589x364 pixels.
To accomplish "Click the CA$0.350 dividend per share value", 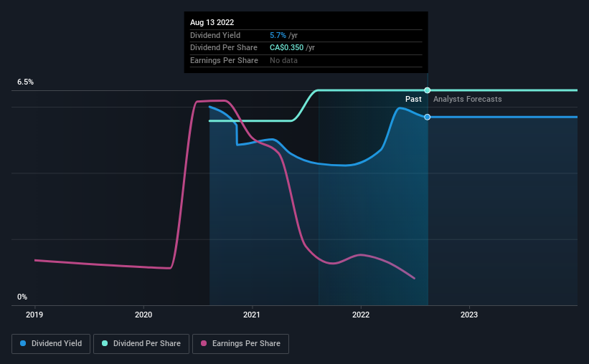I will (x=286, y=48).
